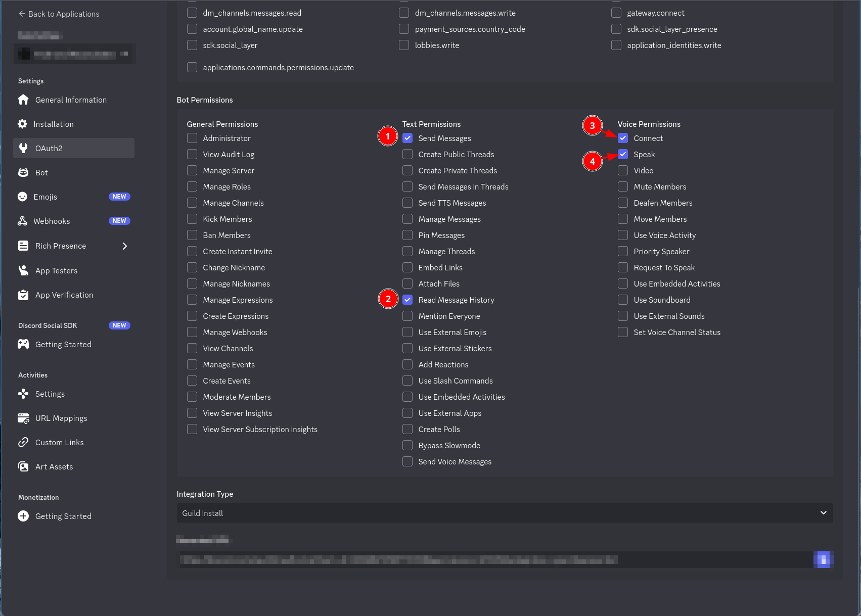Open General Information settings page
861x616 pixels.
(x=74, y=100)
